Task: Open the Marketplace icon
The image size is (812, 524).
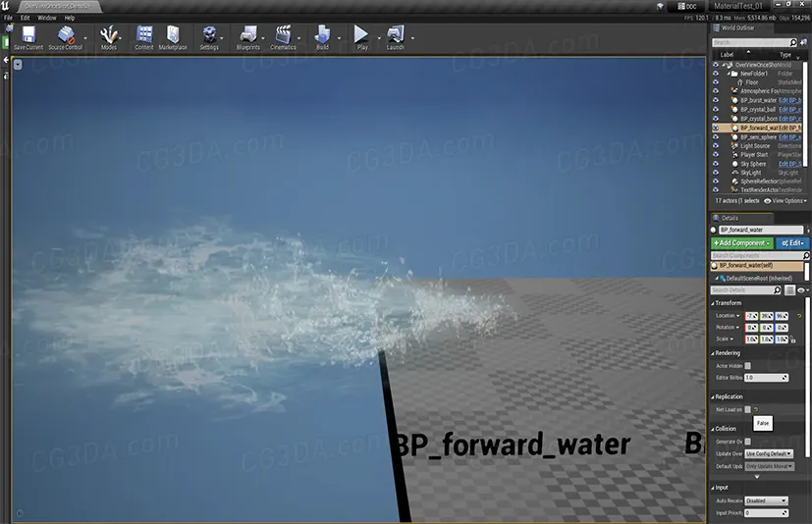Action: (173, 35)
